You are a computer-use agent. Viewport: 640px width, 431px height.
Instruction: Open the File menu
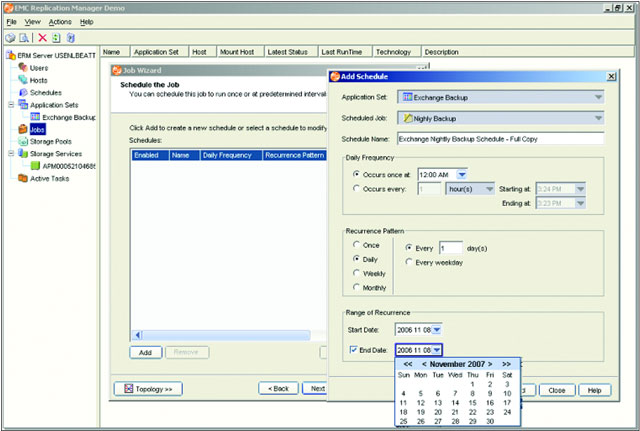coord(11,22)
